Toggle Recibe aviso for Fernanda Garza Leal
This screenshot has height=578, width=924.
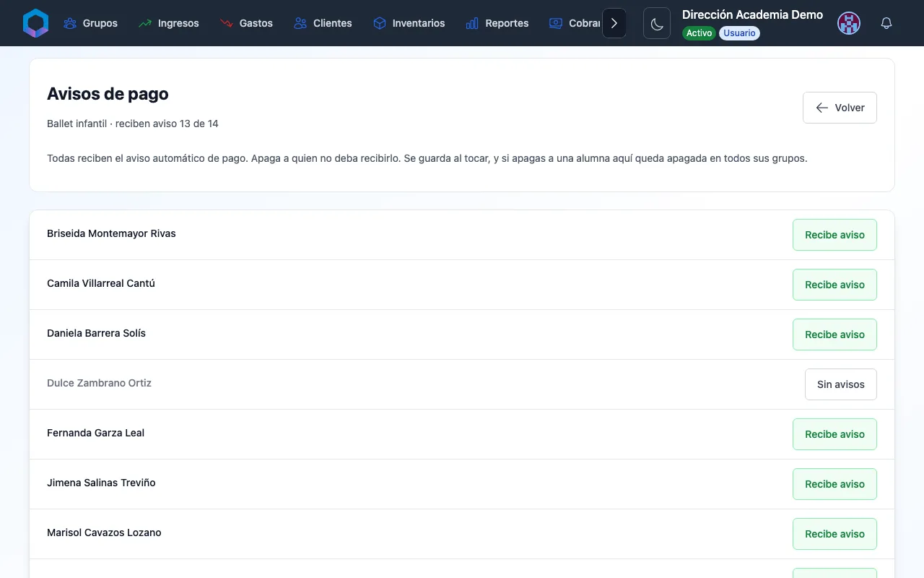(834, 434)
